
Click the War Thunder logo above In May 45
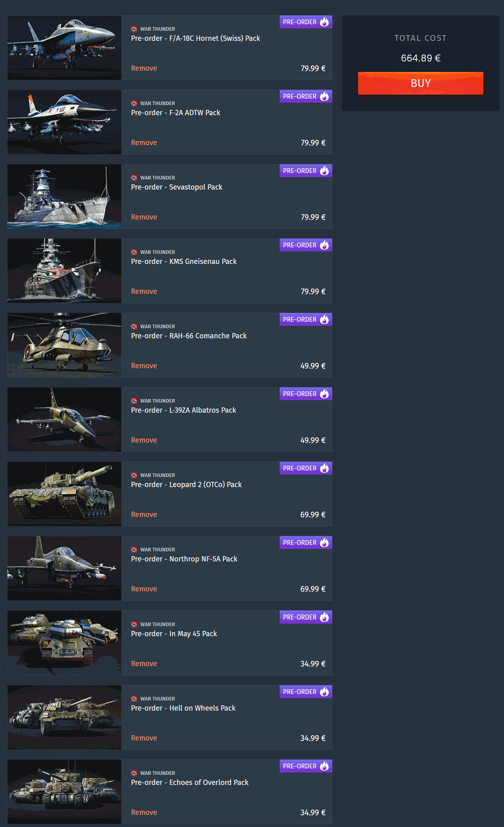134,624
